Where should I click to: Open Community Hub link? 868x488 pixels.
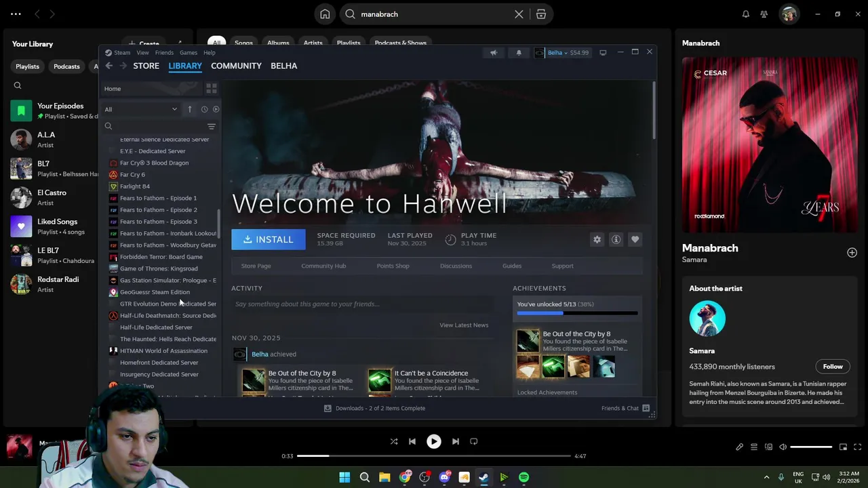pyautogui.click(x=323, y=266)
